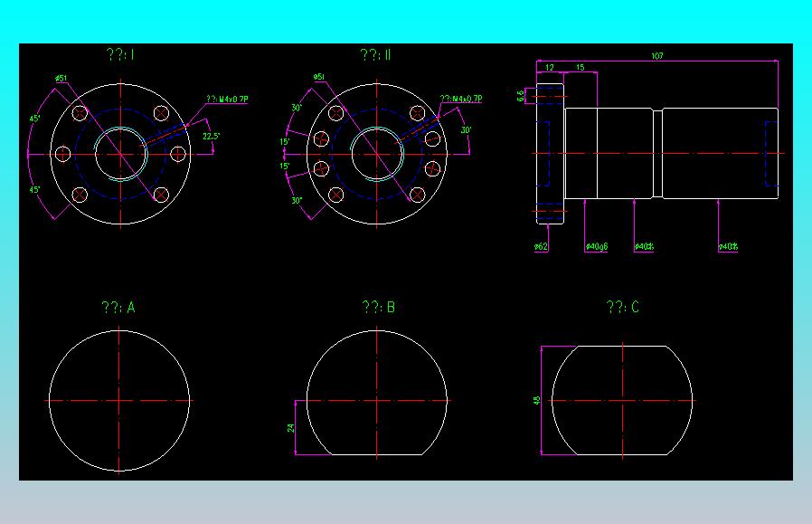Click the '??: A' view title
The width and height of the screenshot is (812, 524).
(118, 308)
